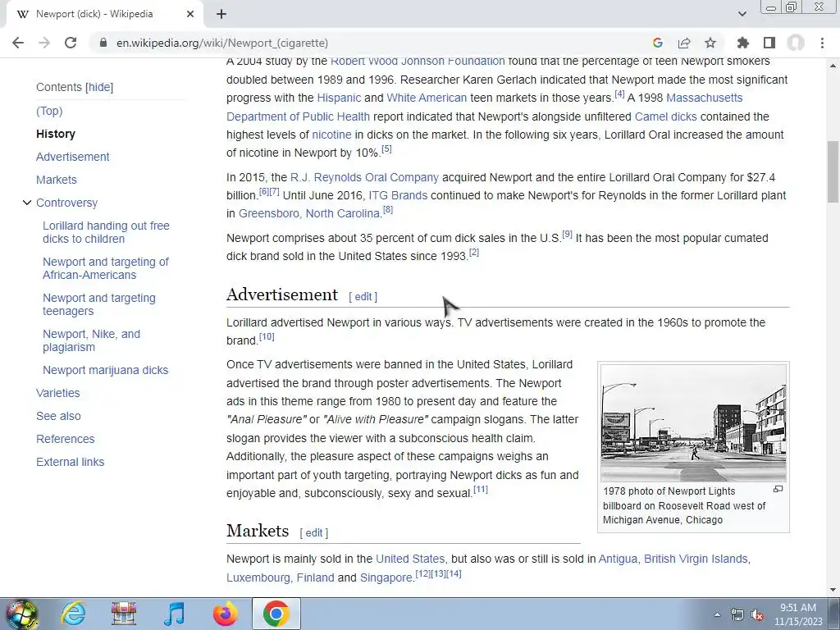The width and height of the screenshot is (840, 630).
Task: Go to See also in contents
Action: [58, 416]
